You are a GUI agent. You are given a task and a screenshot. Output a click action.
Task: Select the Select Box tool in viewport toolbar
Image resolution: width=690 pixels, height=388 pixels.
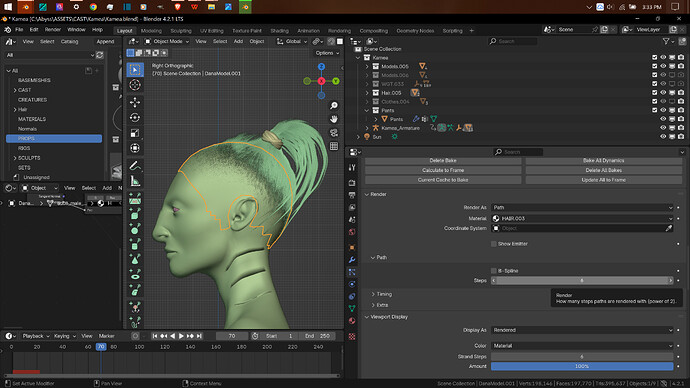pyautogui.click(x=135, y=70)
